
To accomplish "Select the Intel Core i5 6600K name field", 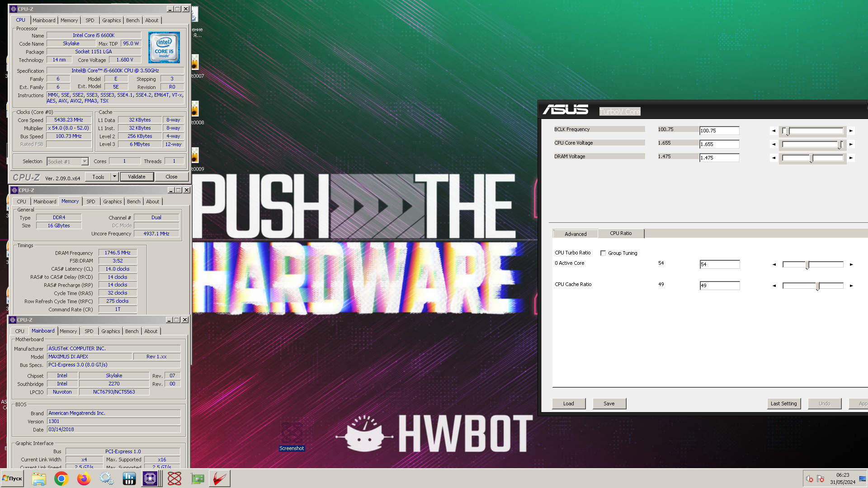I will pyautogui.click(x=94, y=36).
